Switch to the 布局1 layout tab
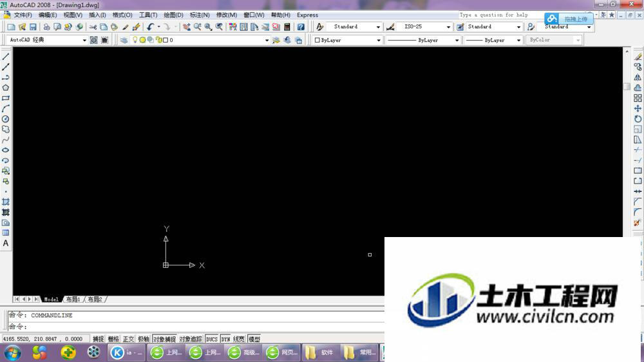Viewport: 644px width, 362px height. 73,300
